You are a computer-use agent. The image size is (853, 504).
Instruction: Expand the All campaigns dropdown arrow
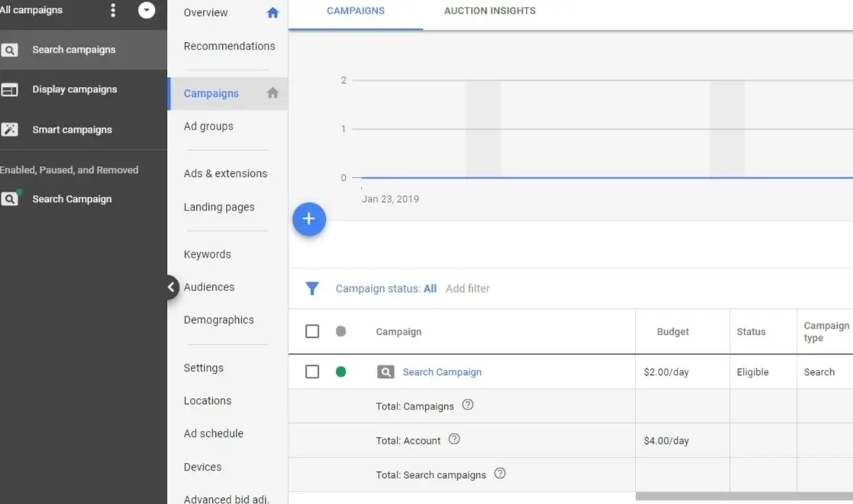point(146,11)
